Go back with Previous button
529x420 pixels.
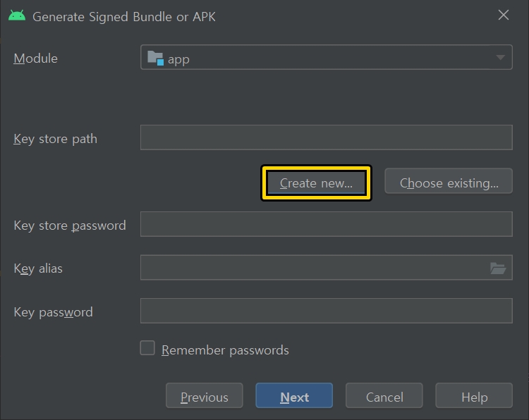[205, 395]
